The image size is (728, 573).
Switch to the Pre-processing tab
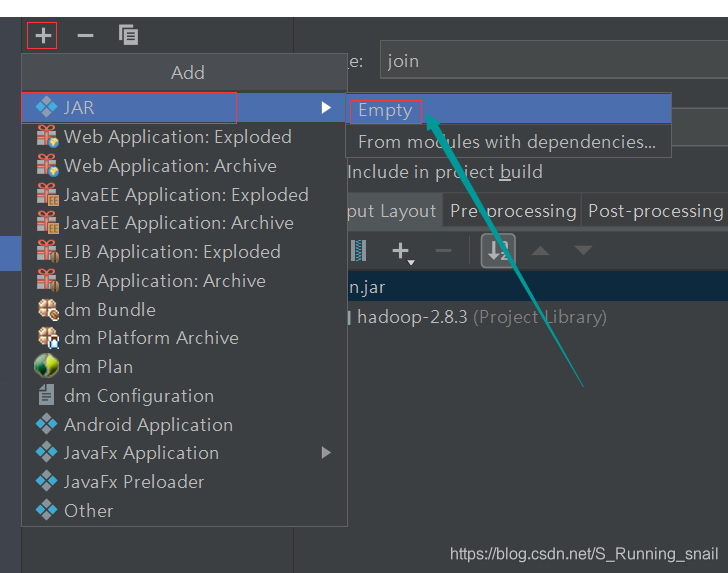(x=513, y=211)
